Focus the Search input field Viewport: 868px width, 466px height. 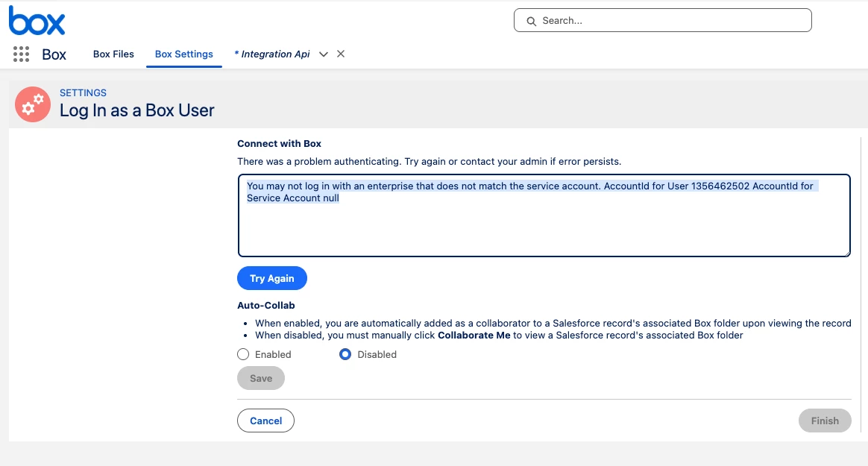(x=663, y=20)
